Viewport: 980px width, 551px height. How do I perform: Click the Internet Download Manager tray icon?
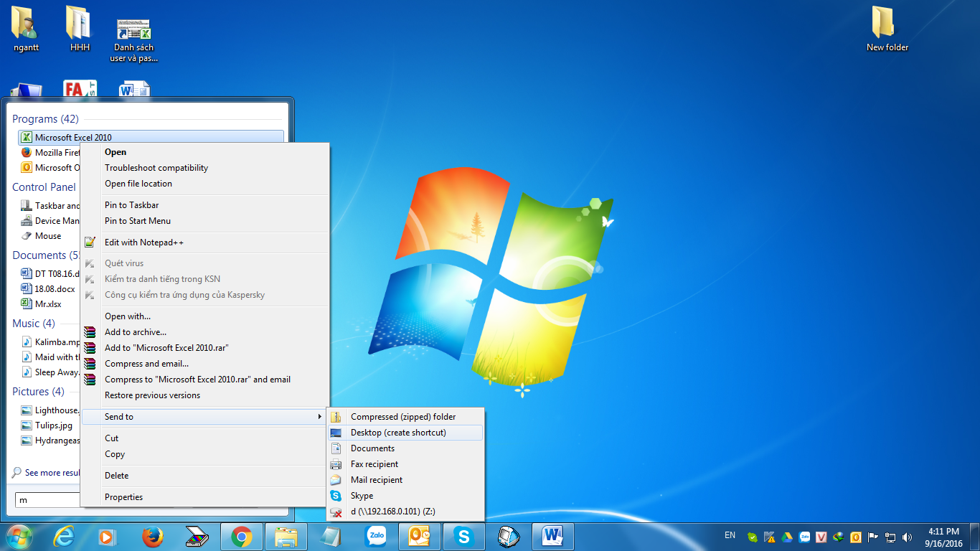point(838,536)
